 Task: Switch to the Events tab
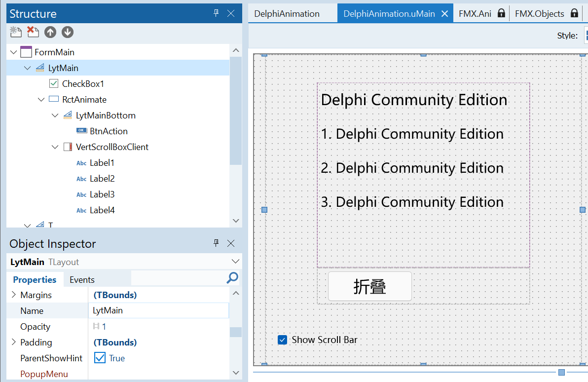pos(82,280)
